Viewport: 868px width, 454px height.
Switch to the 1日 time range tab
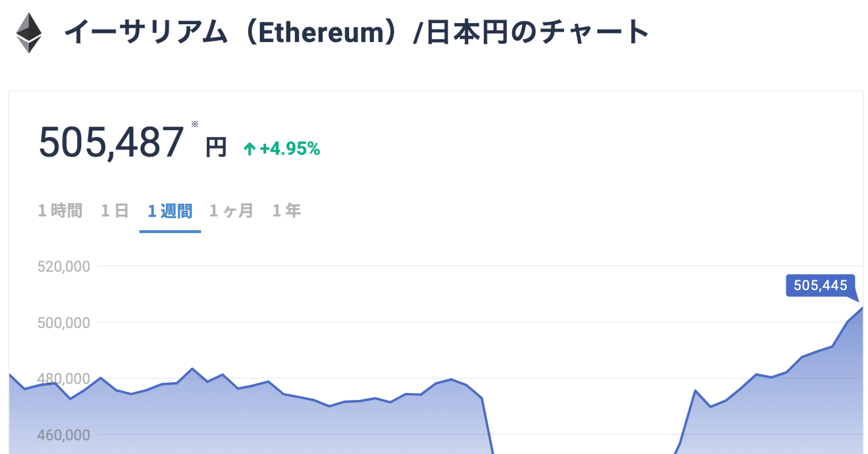(114, 211)
